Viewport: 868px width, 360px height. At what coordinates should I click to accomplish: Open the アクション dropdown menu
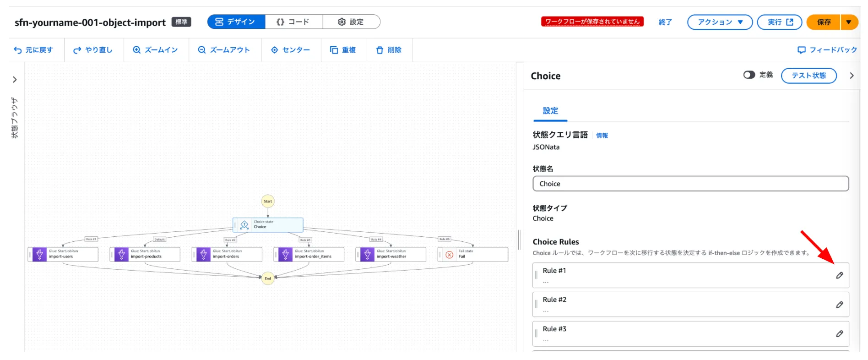click(x=720, y=22)
